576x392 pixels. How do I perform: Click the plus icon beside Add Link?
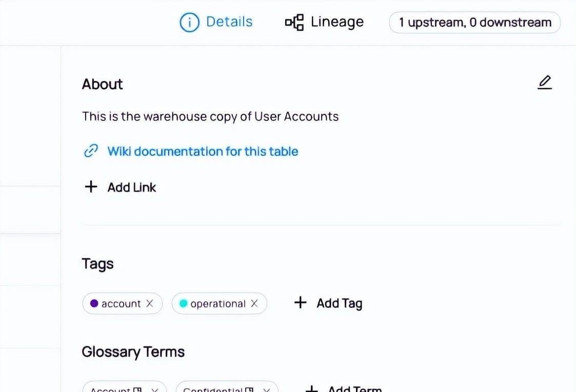[x=91, y=187]
